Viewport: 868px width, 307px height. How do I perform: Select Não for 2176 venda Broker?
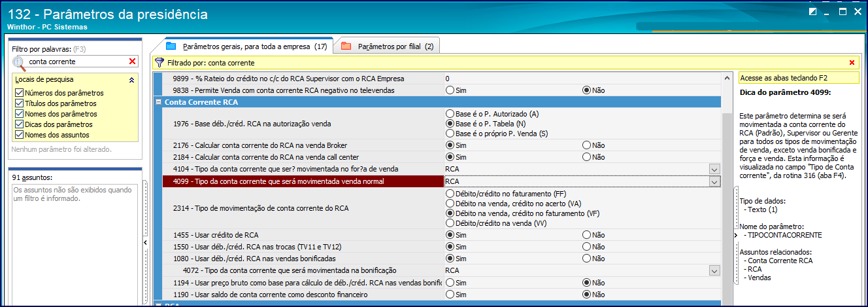pyautogui.click(x=586, y=145)
